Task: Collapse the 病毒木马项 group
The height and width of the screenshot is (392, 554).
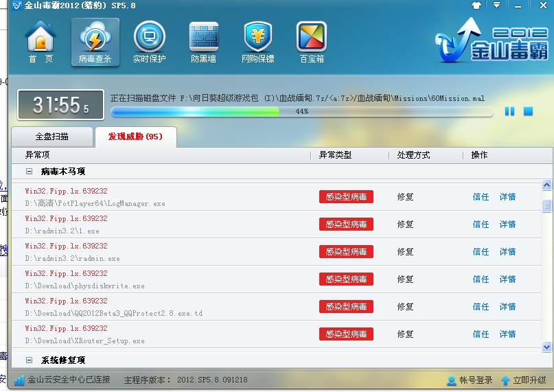Action: pos(30,172)
